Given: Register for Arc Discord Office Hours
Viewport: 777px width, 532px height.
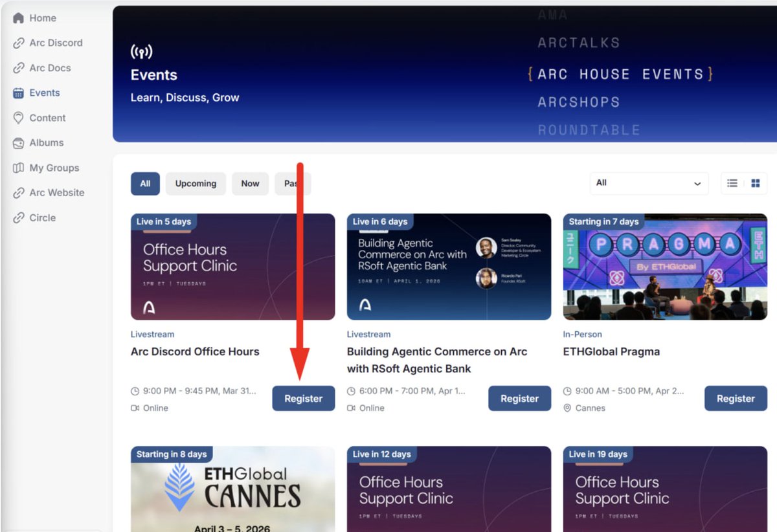Looking at the screenshot, I should tap(303, 399).
